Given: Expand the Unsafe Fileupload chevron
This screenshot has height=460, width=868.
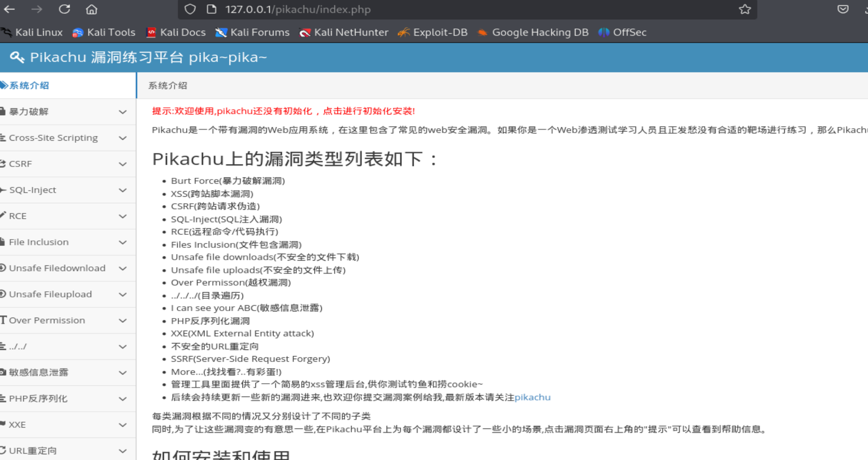Looking at the screenshot, I should [123, 295].
